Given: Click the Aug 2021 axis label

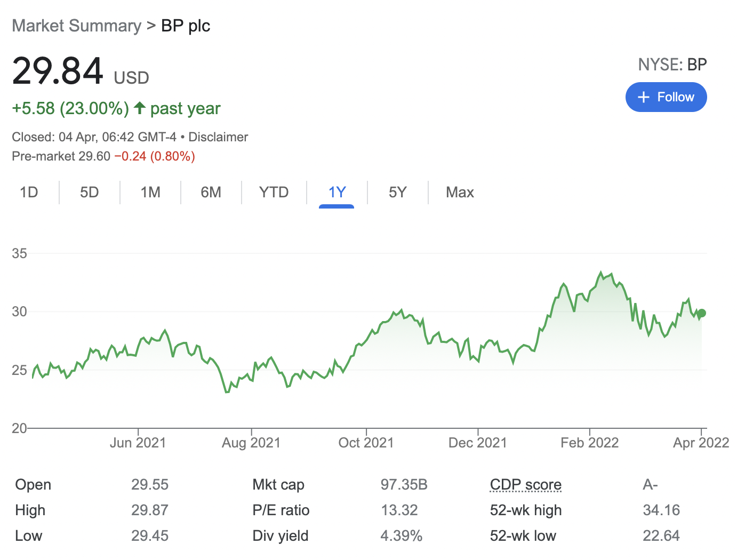Looking at the screenshot, I should [251, 443].
